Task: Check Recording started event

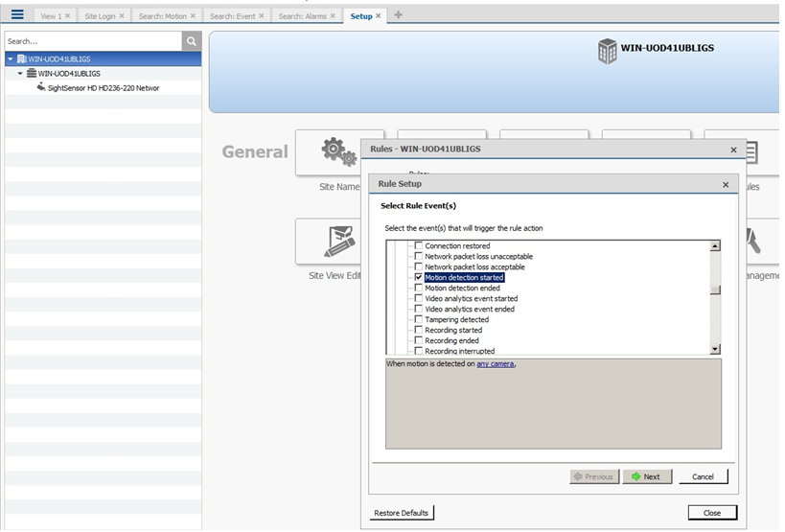Action: [419, 330]
